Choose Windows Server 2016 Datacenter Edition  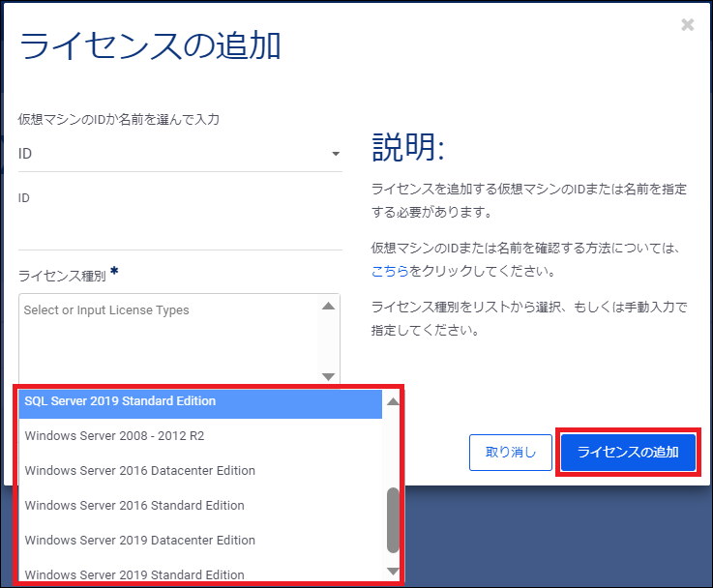click(x=200, y=471)
